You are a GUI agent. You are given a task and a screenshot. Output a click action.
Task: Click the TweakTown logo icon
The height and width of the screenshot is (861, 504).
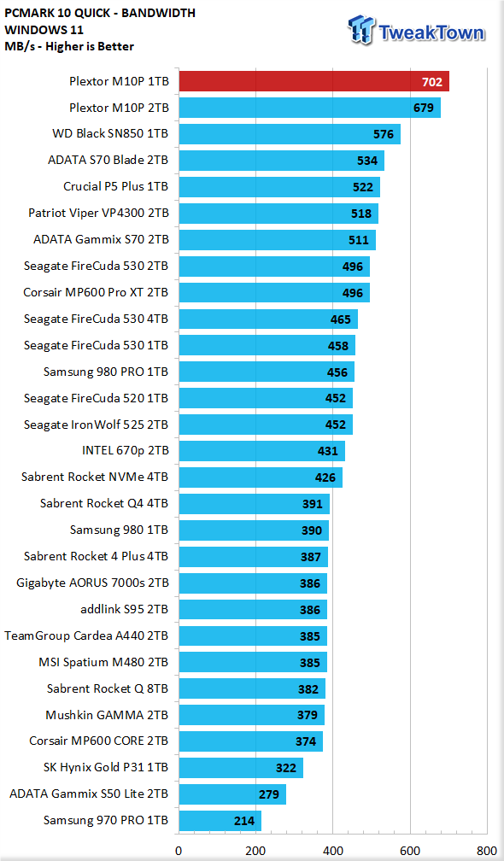[361, 31]
